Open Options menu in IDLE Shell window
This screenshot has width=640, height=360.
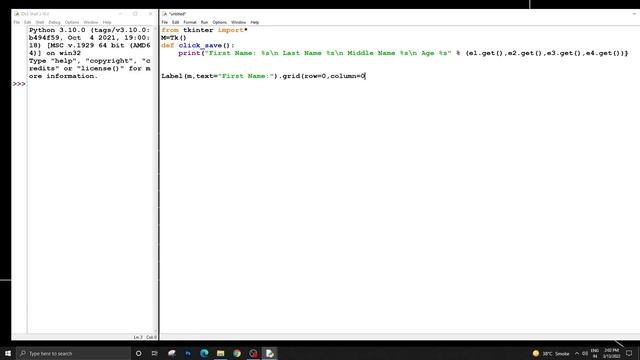click(72, 22)
